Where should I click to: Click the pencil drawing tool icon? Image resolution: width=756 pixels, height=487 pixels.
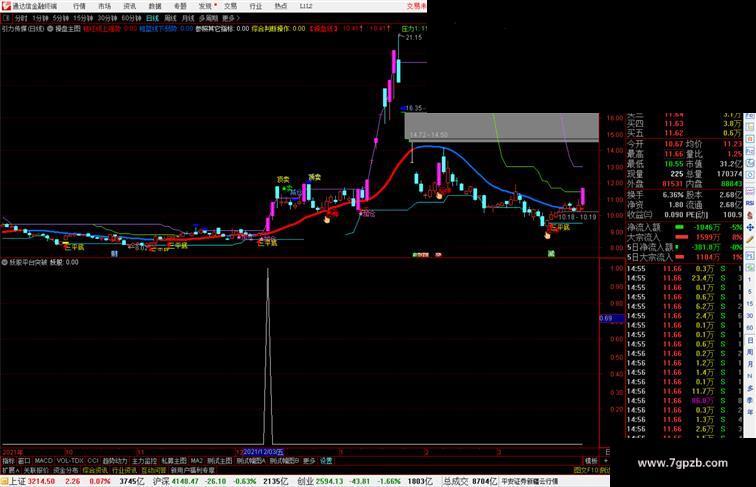point(750,239)
